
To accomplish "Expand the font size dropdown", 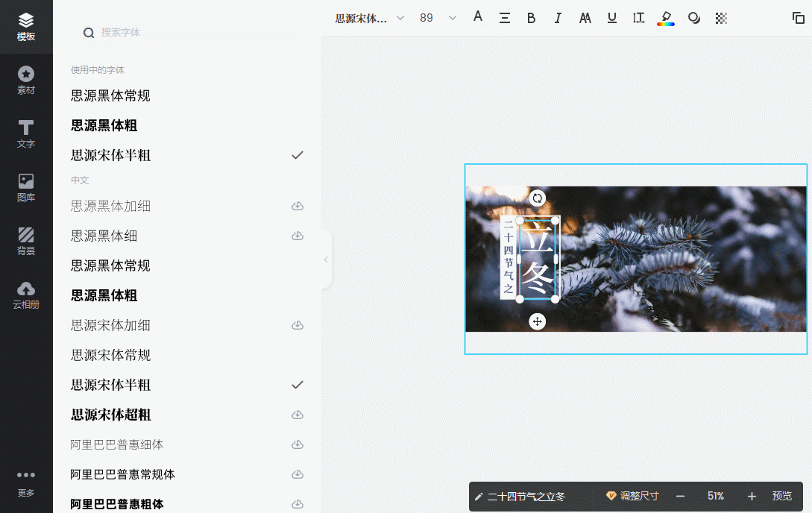I will click(x=452, y=18).
